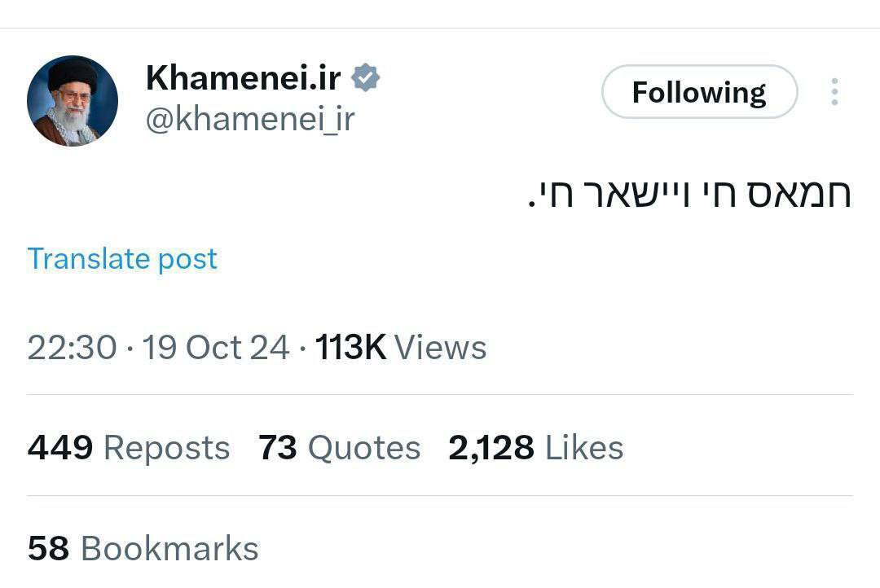Click the 73 quote count

pos(278,448)
